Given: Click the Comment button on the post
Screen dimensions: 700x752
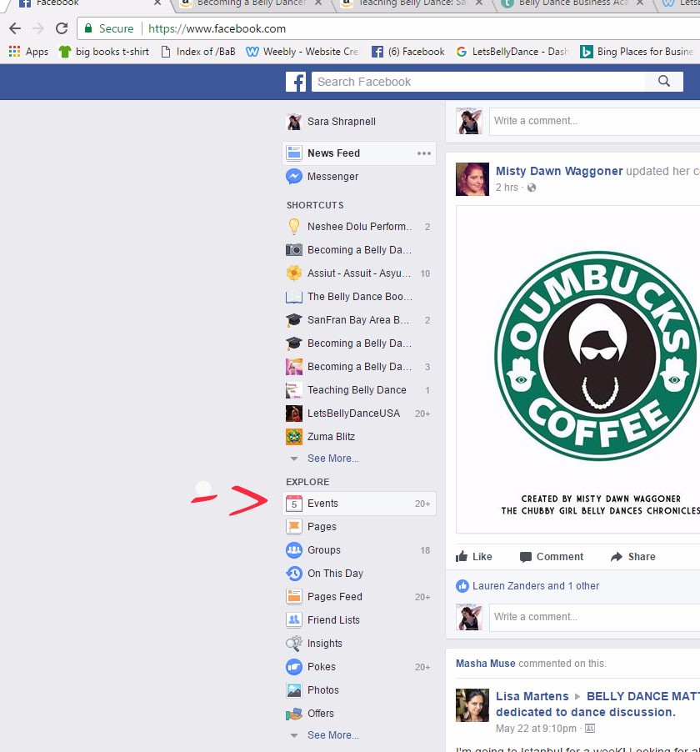Looking at the screenshot, I should [552, 556].
